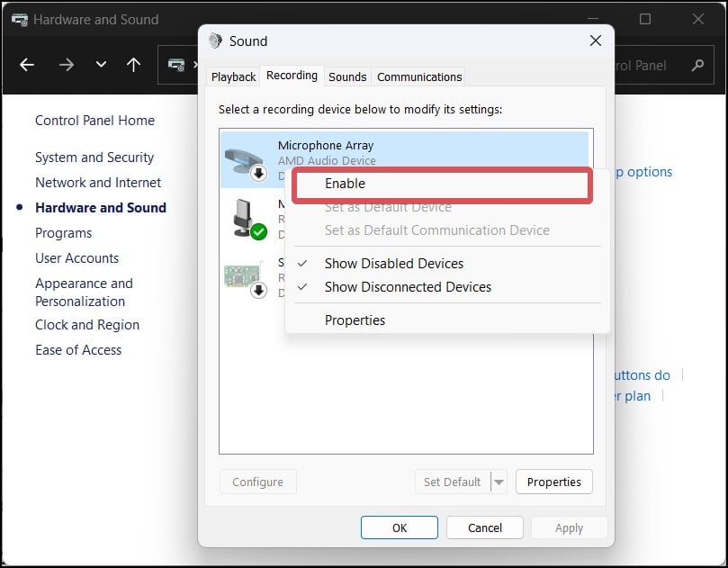Click the search magnifier in Control Panel
Image resolution: width=728 pixels, height=568 pixels.
697,65
